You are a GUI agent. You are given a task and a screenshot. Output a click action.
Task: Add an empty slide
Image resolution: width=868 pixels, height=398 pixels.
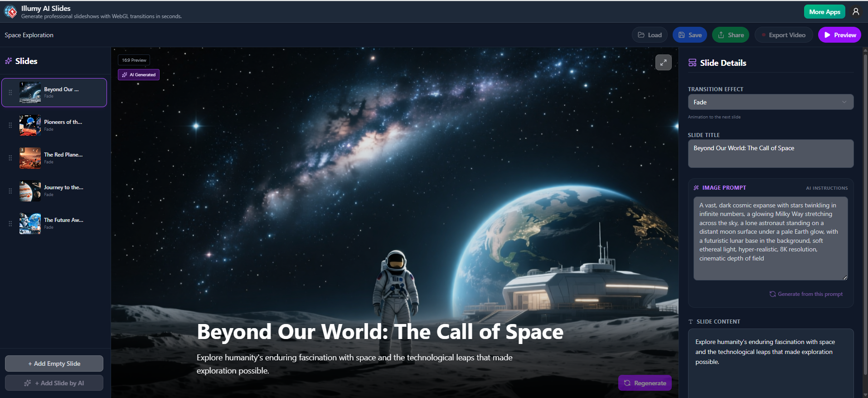click(54, 364)
